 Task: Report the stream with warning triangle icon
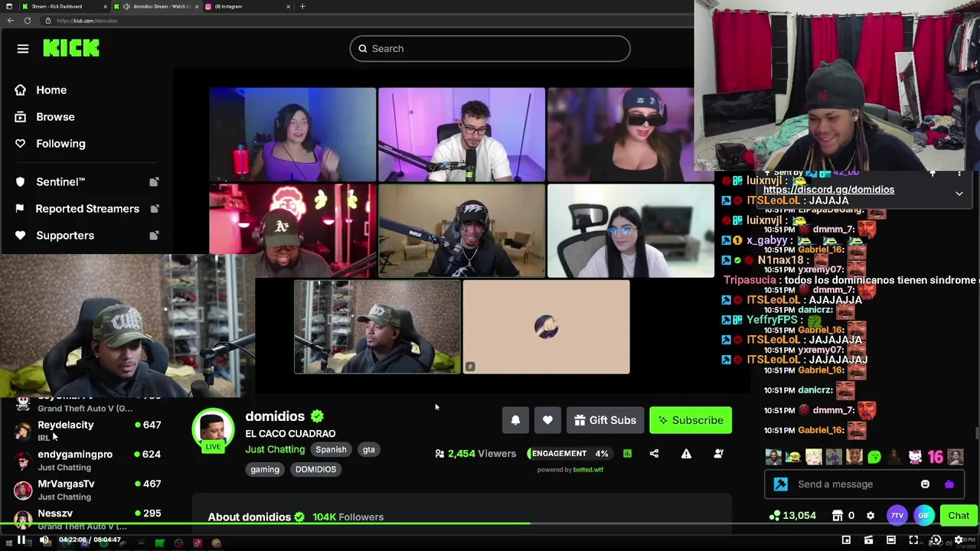[x=686, y=454]
